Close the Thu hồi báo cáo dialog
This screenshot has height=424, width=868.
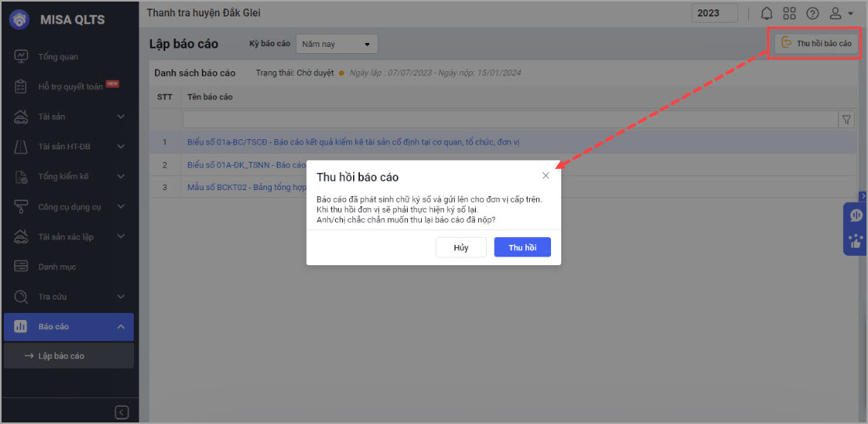click(x=546, y=175)
